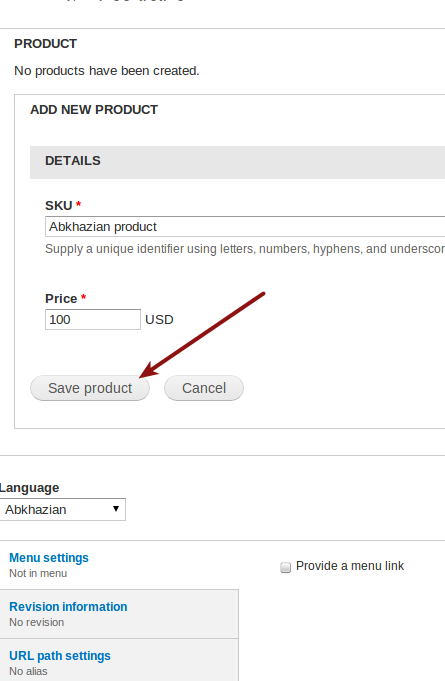Cancel adding the new product

click(x=204, y=388)
